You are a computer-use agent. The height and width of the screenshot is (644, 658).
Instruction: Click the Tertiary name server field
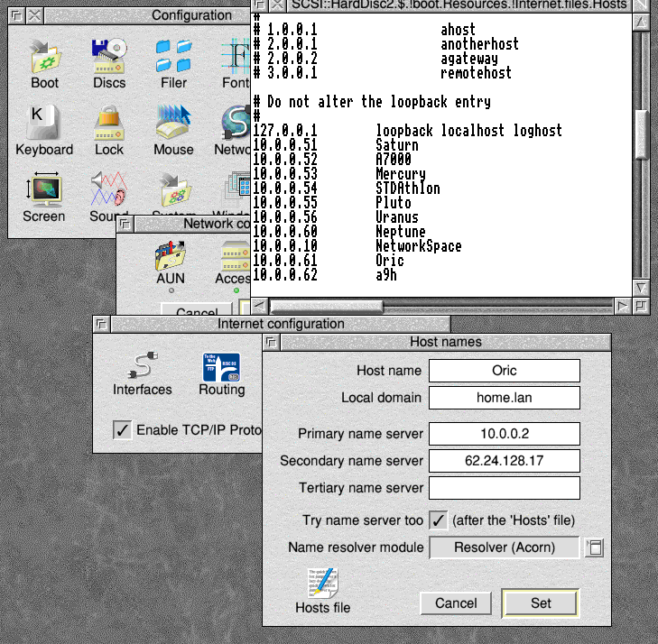pos(504,488)
